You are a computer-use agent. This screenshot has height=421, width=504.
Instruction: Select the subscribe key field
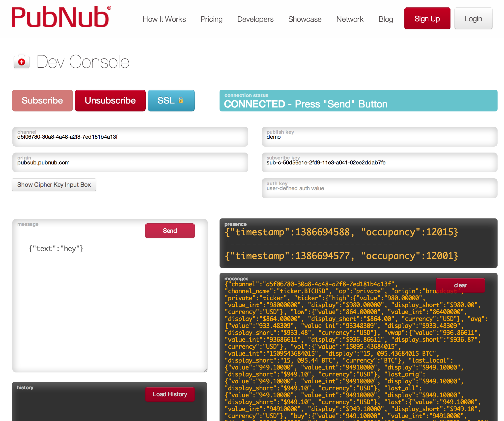pyautogui.click(x=379, y=163)
